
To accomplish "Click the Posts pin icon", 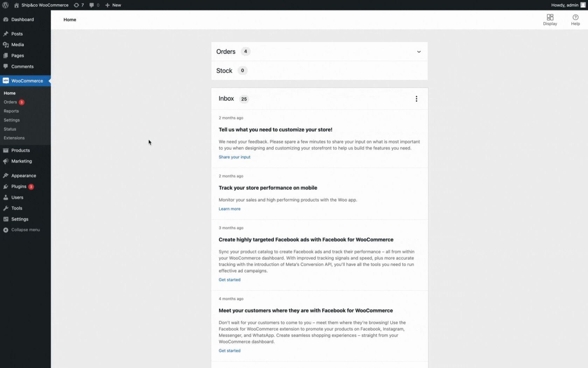I will click(6, 34).
